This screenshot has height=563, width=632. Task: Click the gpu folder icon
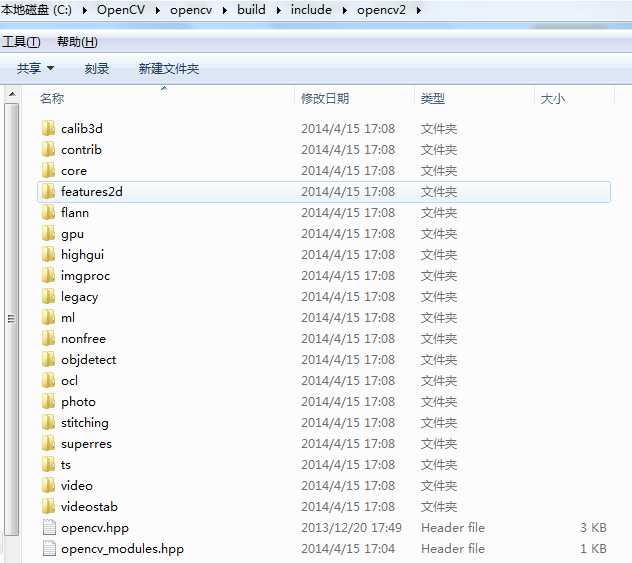pos(48,233)
